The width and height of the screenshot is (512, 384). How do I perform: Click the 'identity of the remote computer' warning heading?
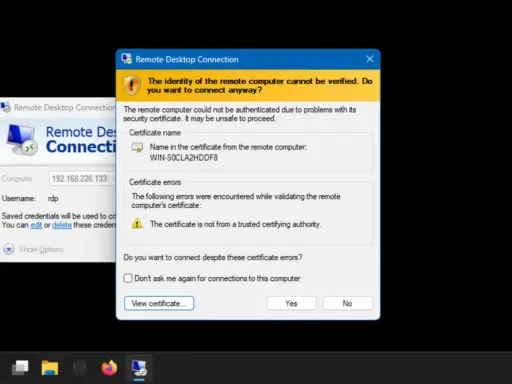click(260, 85)
